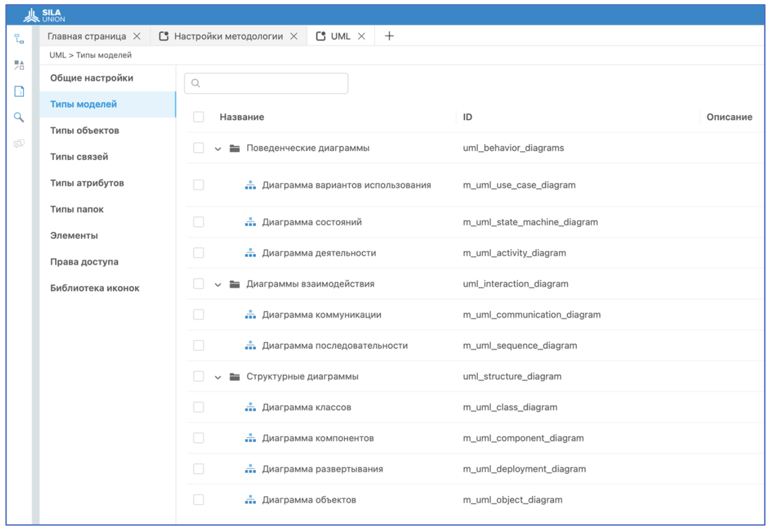Open the Типы объектов settings section
The image size is (772, 532).
pos(84,131)
